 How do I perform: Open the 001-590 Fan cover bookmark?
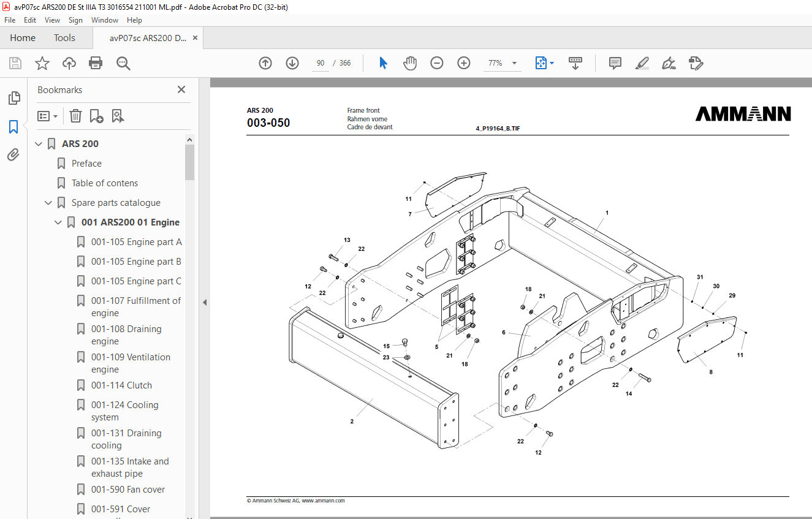(x=128, y=490)
